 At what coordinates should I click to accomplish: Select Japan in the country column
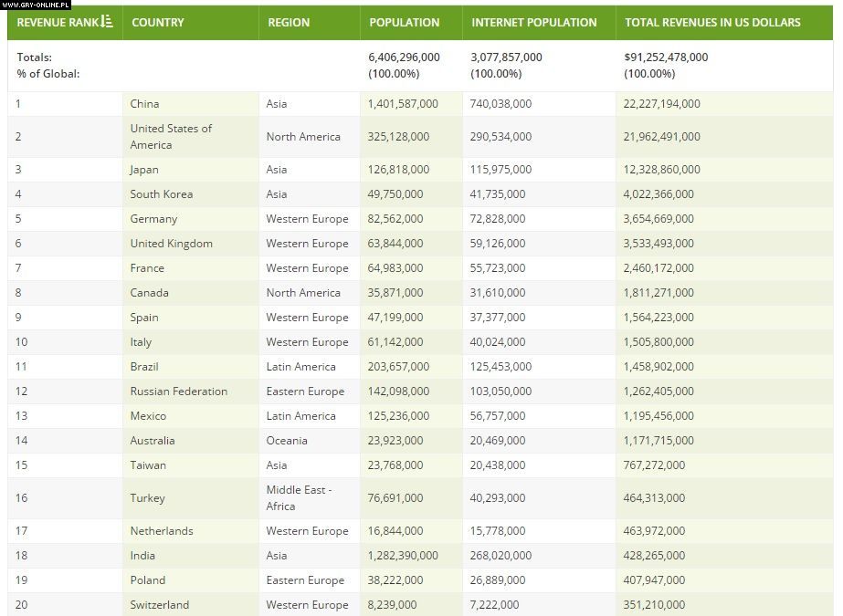pyautogui.click(x=144, y=170)
